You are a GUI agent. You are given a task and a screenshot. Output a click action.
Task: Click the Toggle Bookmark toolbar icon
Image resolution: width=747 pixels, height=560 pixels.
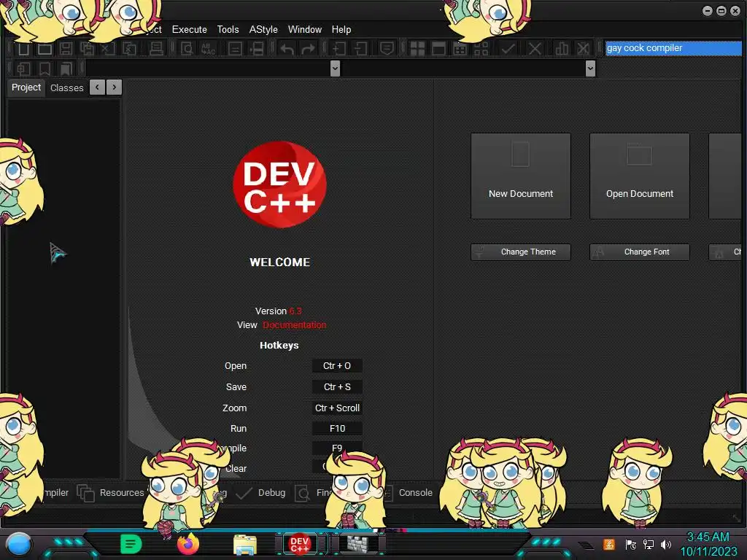[x=44, y=69]
